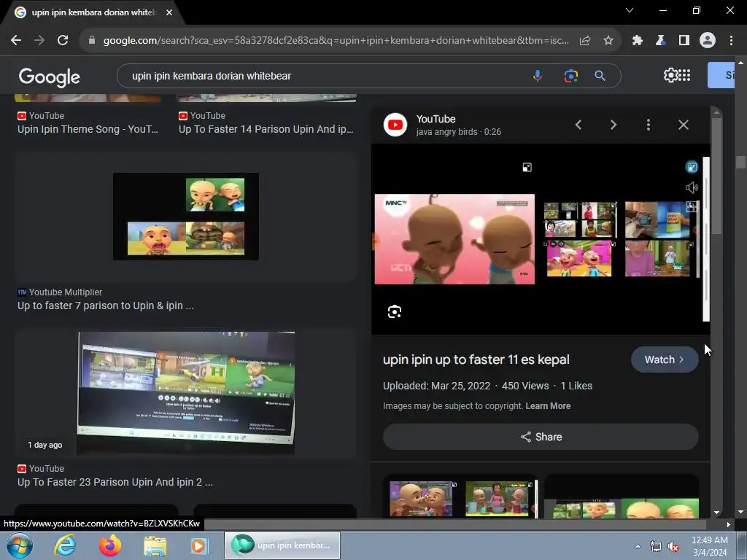Image resolution: width=747 pixels, height=560 pixels.
Task: Open Chrome Labs flask icon
Action: click(660, 41)
